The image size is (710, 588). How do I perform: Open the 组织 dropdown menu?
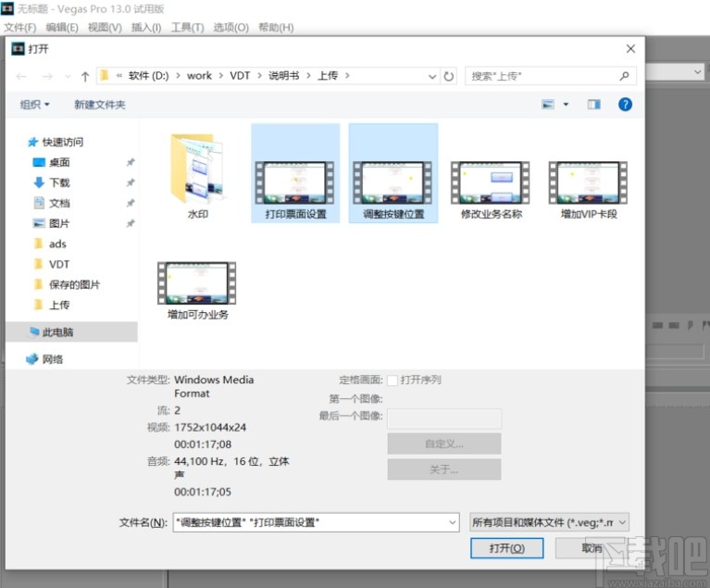pyautogui.click(x=35, y=105)
